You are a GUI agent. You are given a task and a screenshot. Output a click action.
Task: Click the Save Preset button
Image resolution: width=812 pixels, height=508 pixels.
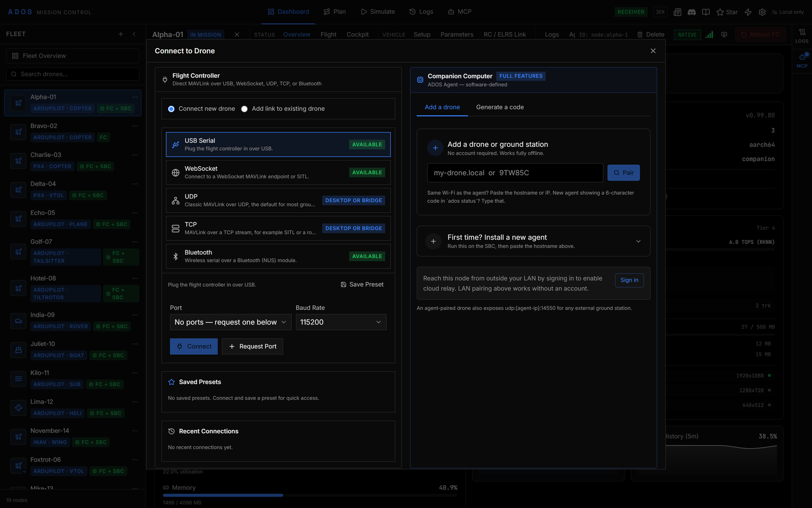tap(362, 284)
